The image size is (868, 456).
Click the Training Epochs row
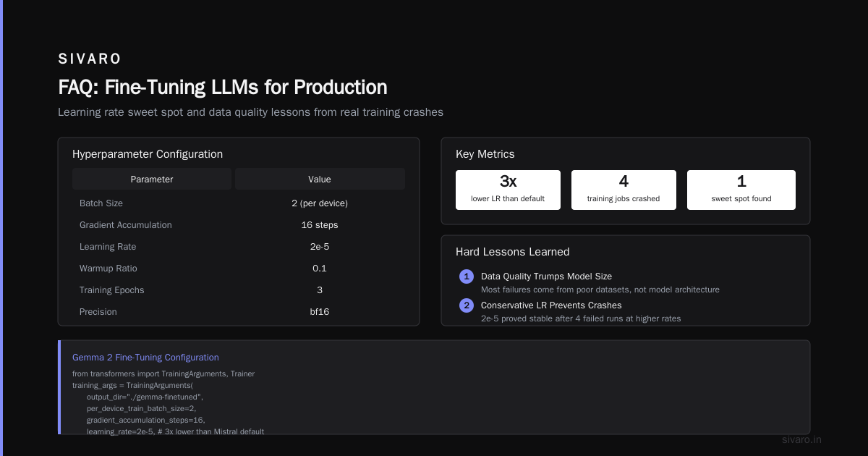[239, 290]
